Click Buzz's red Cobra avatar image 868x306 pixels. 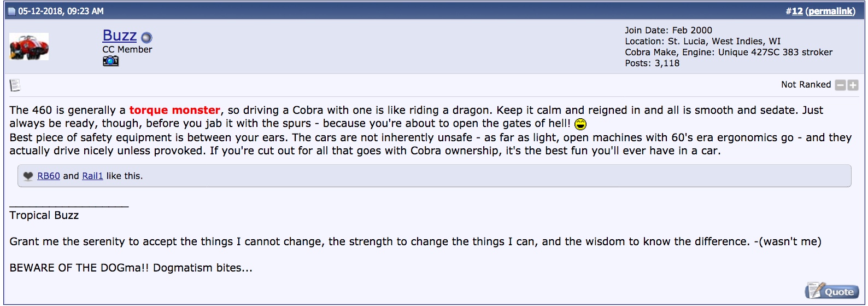[29, 47]
